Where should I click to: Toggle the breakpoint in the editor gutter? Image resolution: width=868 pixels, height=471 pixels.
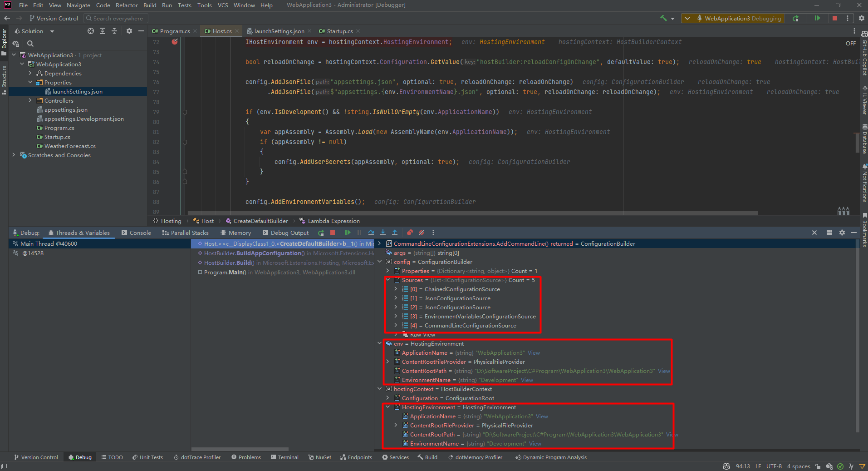175,42
